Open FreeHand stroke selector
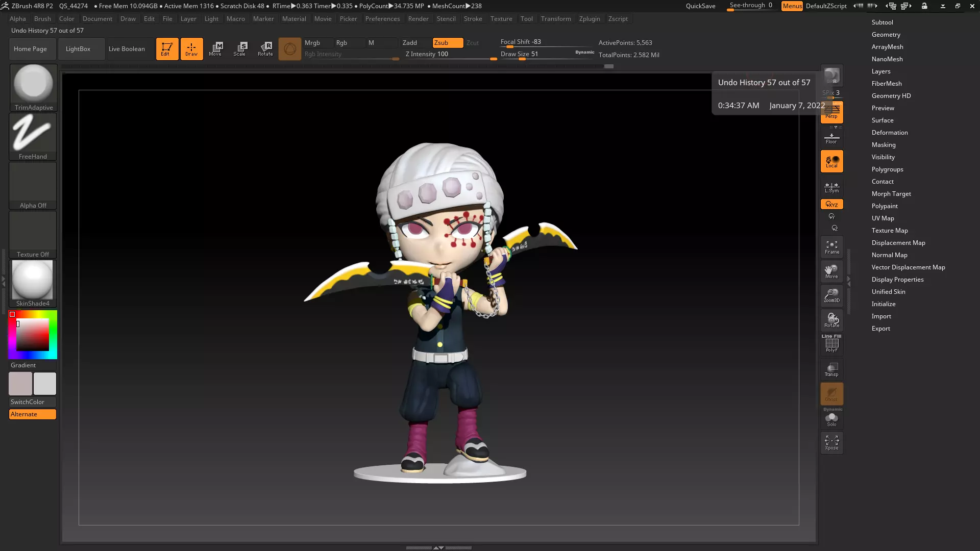The width and height of the screenshot is (980, 551). [33, 137]
